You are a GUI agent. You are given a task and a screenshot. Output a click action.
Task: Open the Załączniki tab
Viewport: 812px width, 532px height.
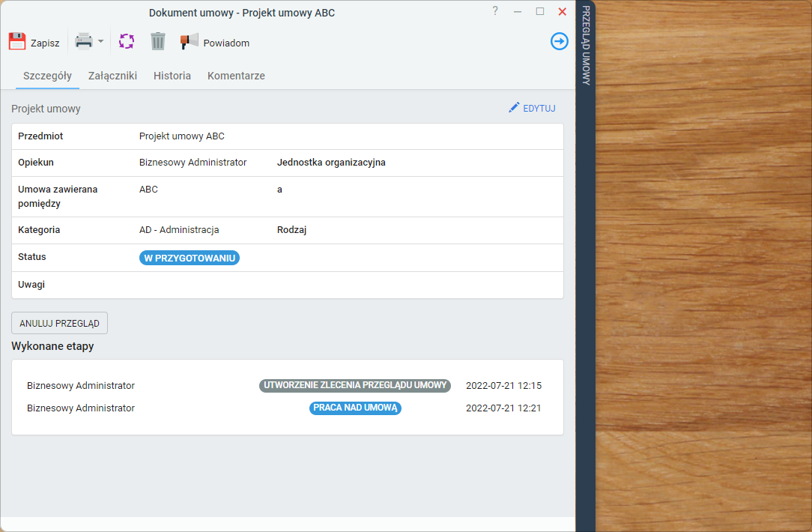[112, 76]
